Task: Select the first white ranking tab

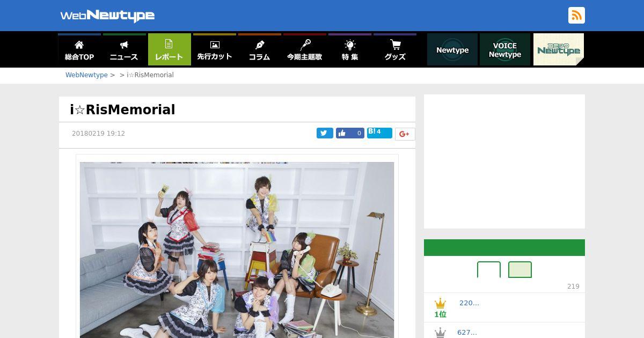Action: point(489,270)
